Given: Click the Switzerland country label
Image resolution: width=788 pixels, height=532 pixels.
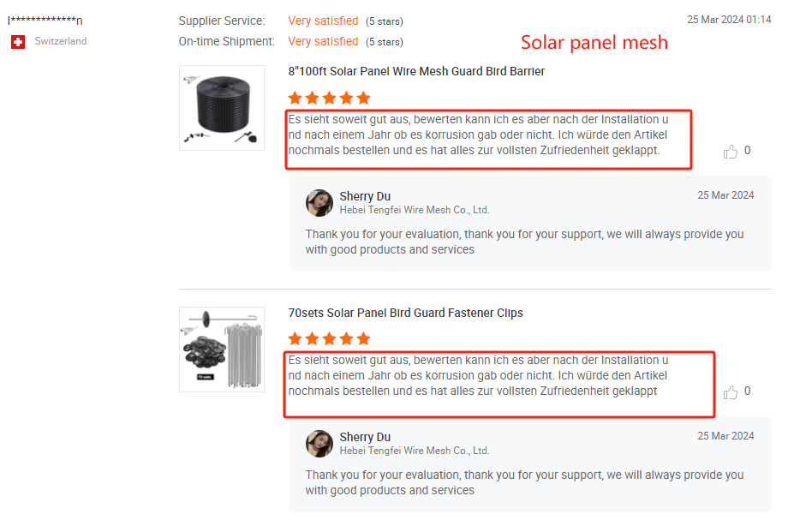Looking at the screenshot, I should point(61,41).
